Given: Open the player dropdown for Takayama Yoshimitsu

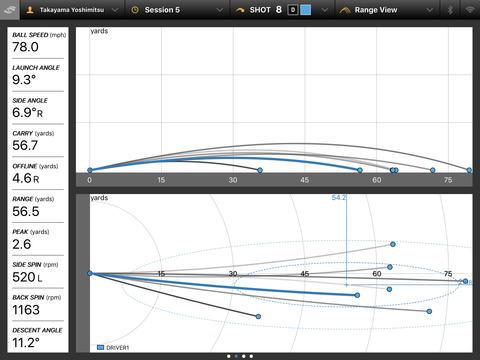Looking at the screenshot, I should [115, 10].
